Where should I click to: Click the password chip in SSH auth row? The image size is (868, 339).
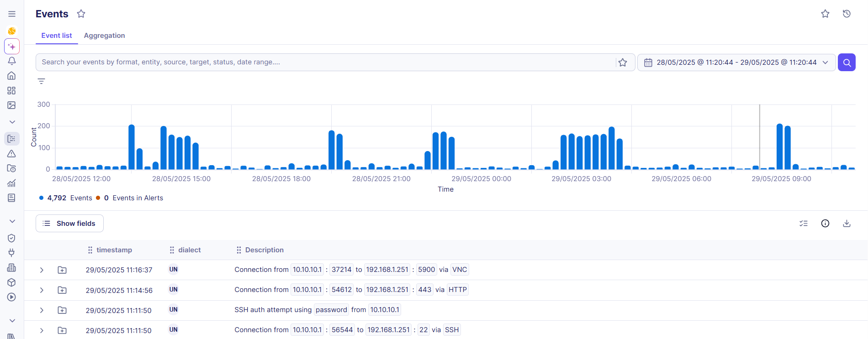(331, 310)
